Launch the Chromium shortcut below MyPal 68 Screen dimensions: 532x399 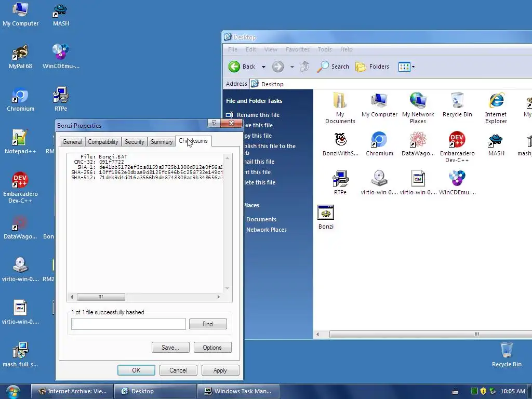pos(20,99)
